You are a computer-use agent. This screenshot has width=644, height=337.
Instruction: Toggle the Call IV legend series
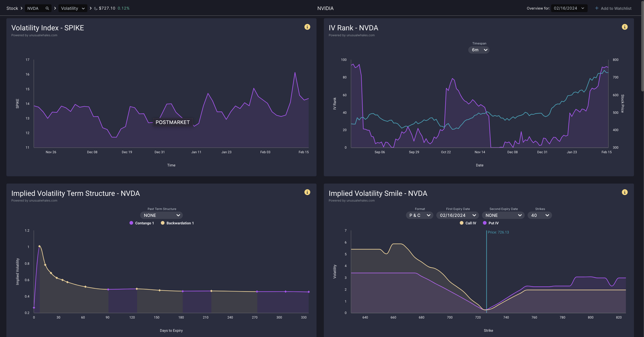tap(468, 223)
